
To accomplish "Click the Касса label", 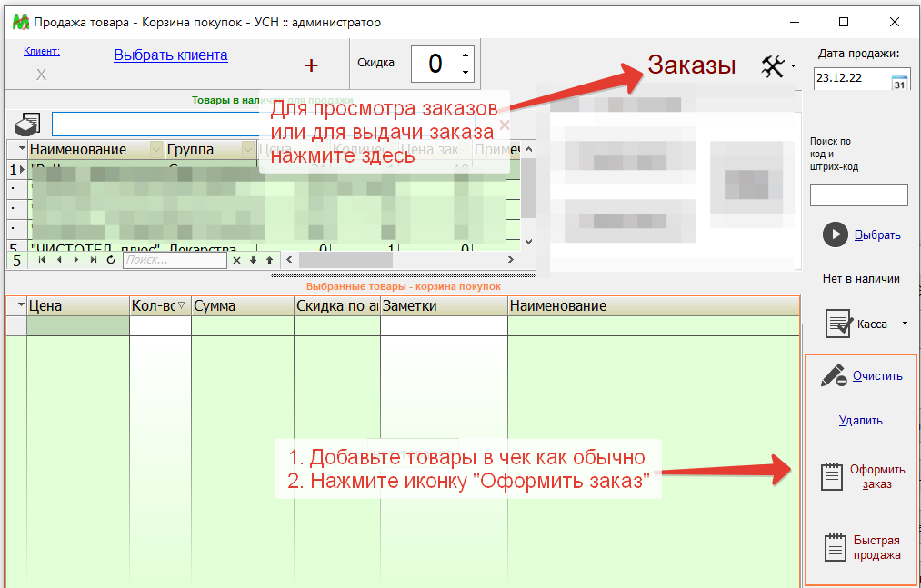I will coord(872,324).
